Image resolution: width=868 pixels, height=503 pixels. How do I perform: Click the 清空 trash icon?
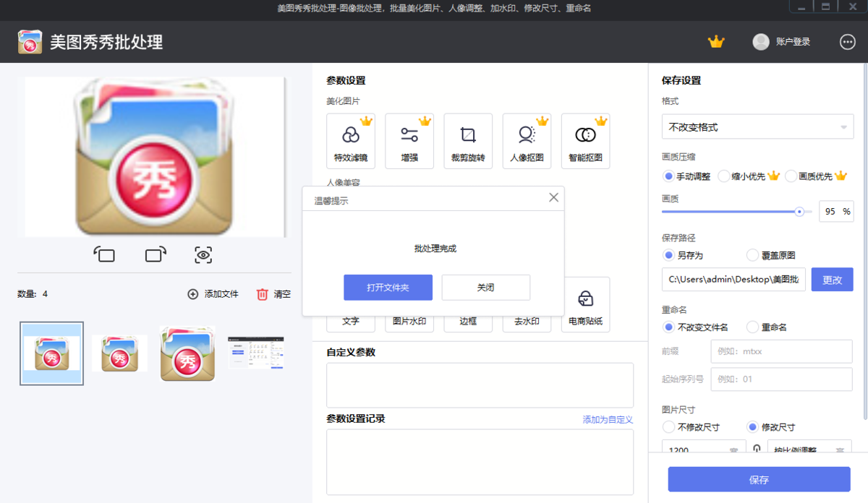tap(262, 294)
